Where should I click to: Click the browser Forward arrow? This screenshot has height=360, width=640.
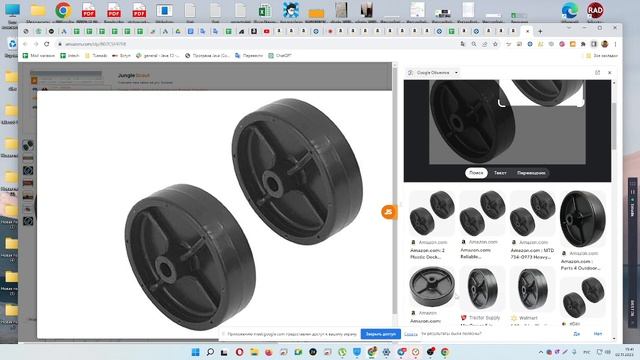tap(36, 44)
